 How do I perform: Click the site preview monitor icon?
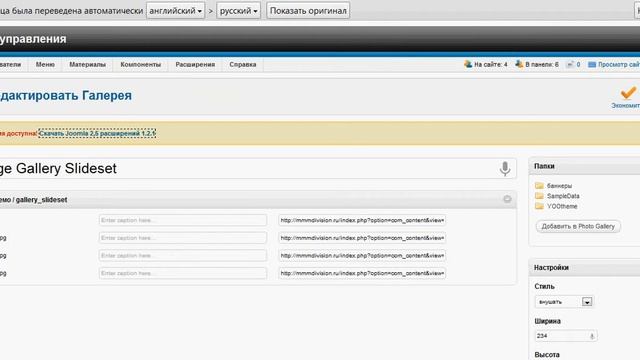(x=592, y=64)
